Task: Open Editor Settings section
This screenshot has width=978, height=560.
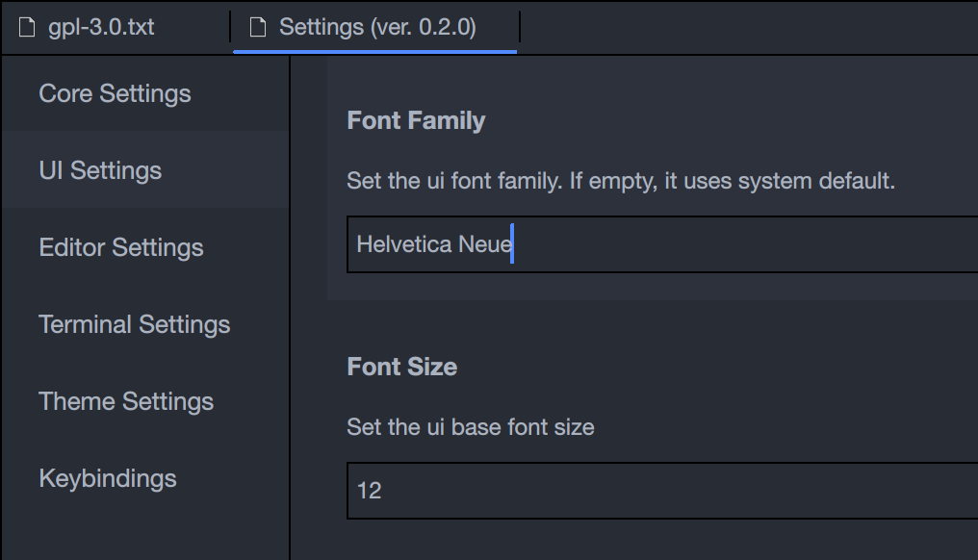Action: click(120, 247)
